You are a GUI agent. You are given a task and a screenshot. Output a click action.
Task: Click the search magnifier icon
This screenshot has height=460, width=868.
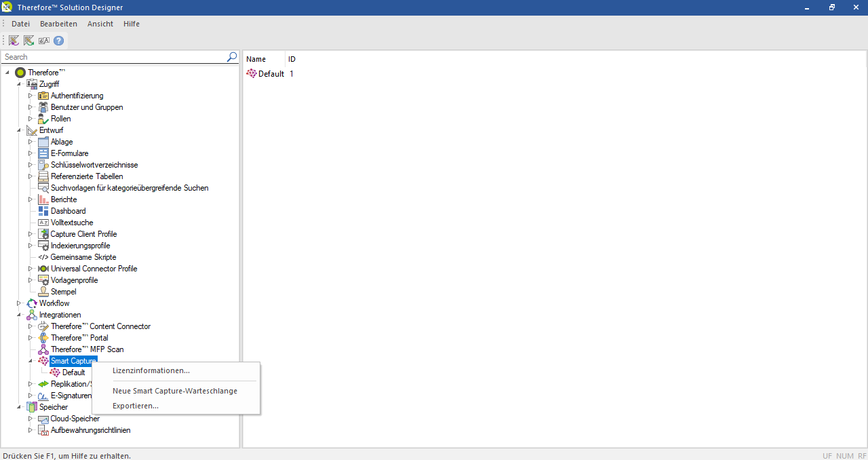click(232, 57)
